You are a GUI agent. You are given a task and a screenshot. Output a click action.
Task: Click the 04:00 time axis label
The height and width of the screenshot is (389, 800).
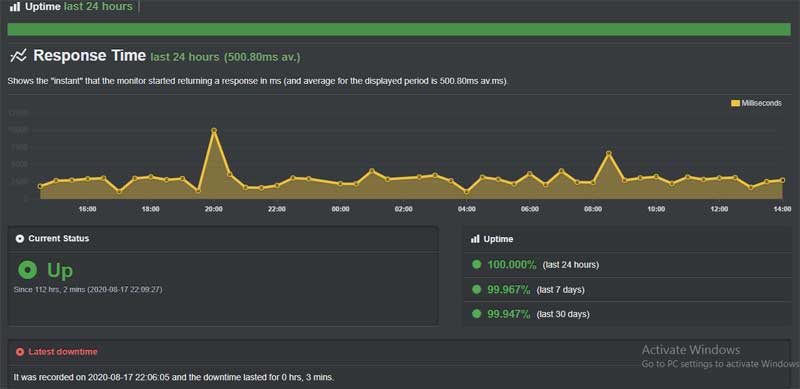(467, 209)
